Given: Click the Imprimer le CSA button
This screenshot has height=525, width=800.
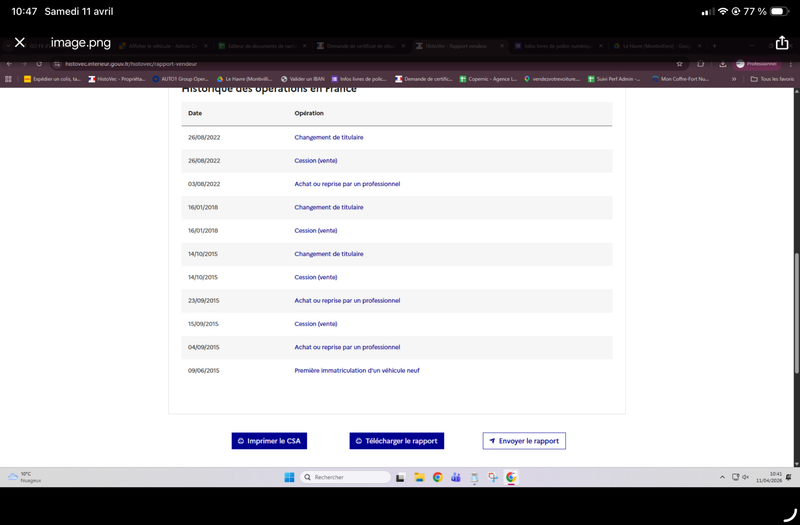Looking at the screenshot, I should pyautogui.click(x=269, y=441).
